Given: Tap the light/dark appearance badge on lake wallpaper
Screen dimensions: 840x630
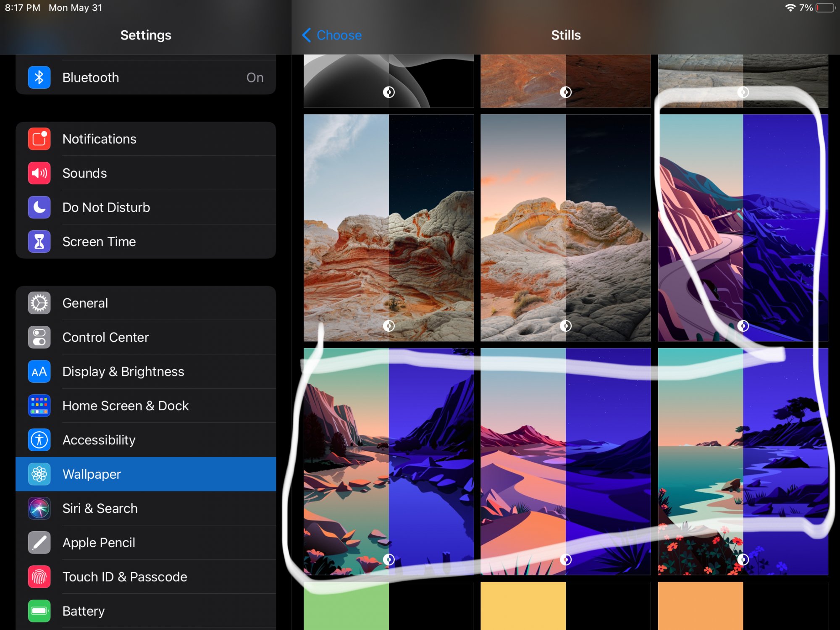Looking at the screenshot, I should (x=388, y=559).
